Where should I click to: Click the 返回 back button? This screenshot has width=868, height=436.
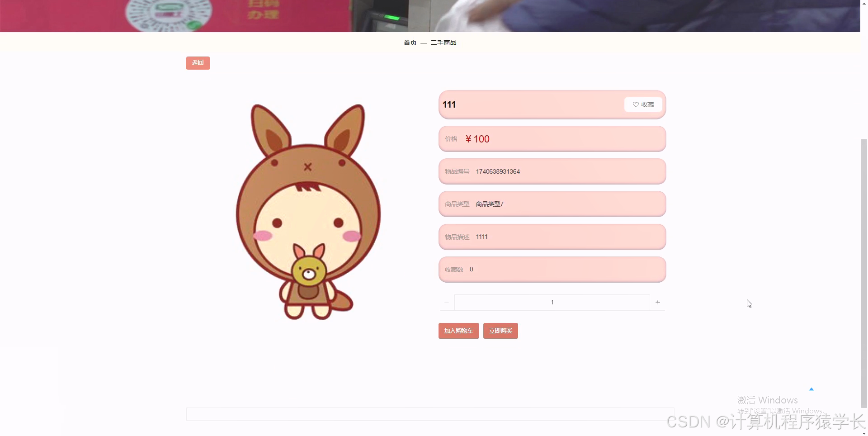[x=198, y=63]
